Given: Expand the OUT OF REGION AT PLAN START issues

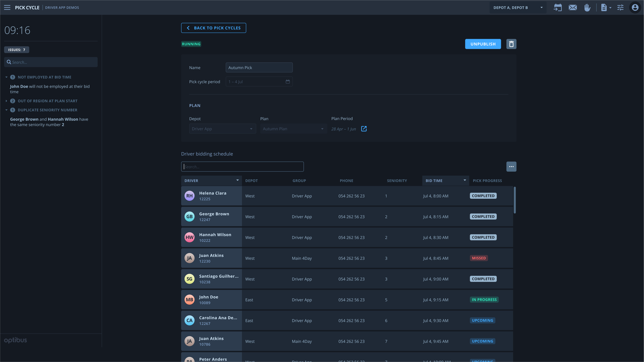Looking at the screenshot, I should tap(6, 101).
